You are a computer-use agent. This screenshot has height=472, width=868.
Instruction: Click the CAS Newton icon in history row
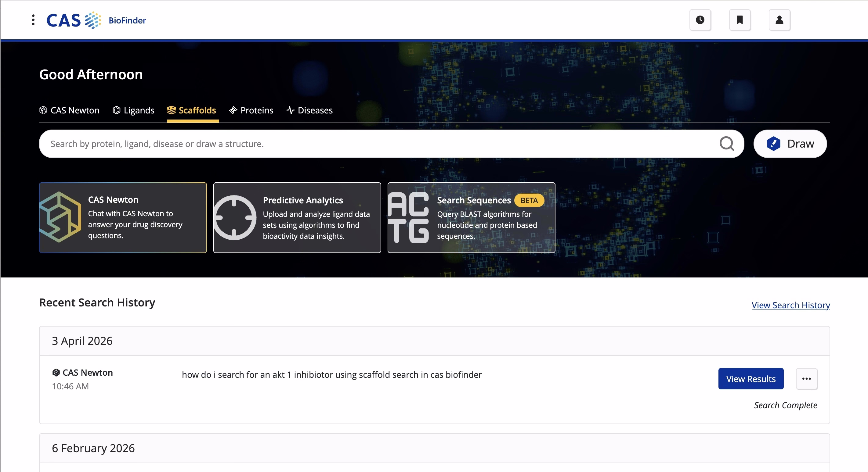[56, 373]
